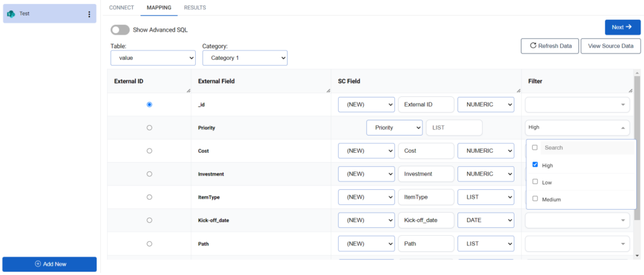Viewport: 644px width, 275px height.
Task: Switch to the CONNECT tab
Action: 121,8
